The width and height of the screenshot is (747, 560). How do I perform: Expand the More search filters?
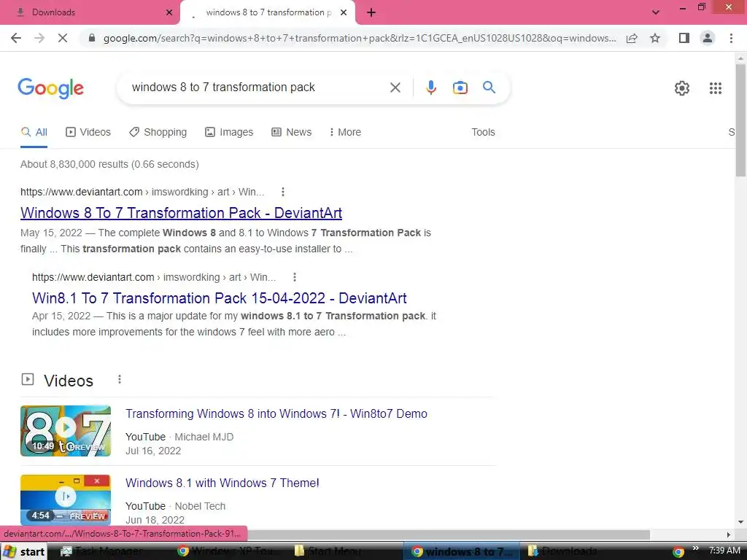(345, 133)
